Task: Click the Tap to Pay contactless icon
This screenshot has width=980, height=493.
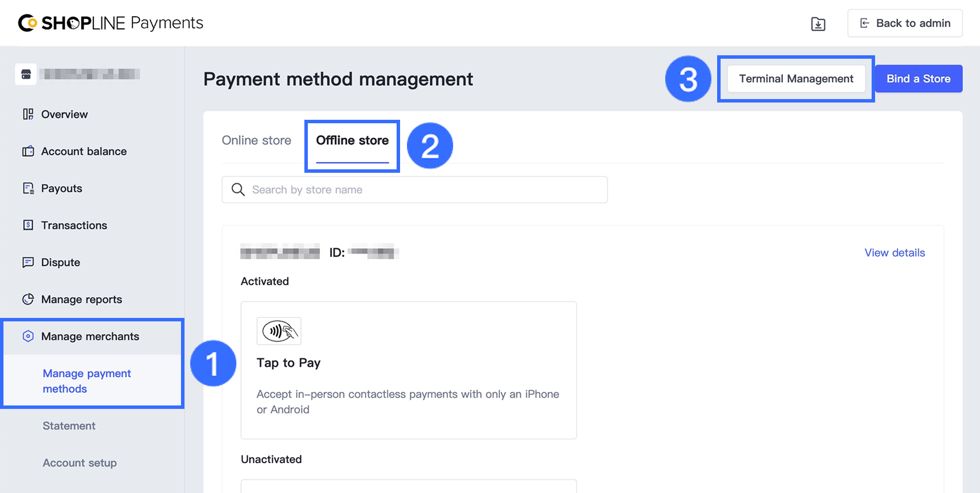Action: [x=279, y=331]
